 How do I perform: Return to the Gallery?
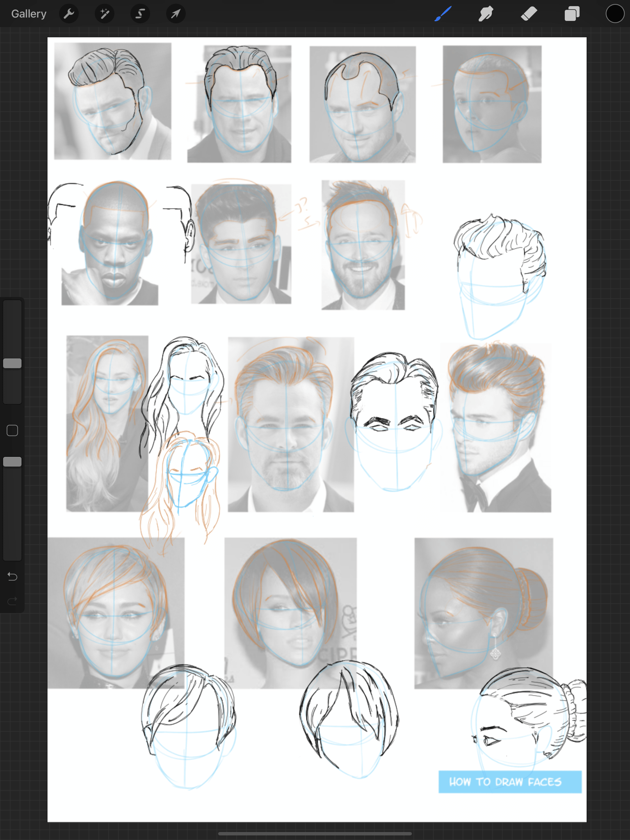tap(29, 14)
